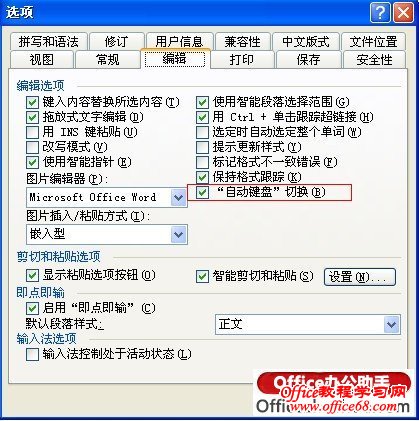Open the 拼写和语法 tab
Image resolution: width=419 pixels, height=421 pixels.
[x=49, y=42]
